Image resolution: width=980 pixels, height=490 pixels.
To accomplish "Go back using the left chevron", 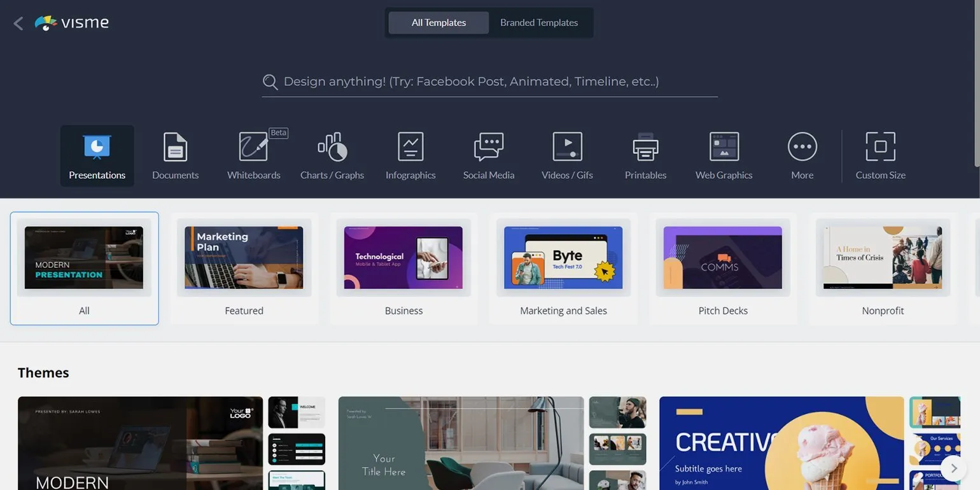I will tap(18, 24).
